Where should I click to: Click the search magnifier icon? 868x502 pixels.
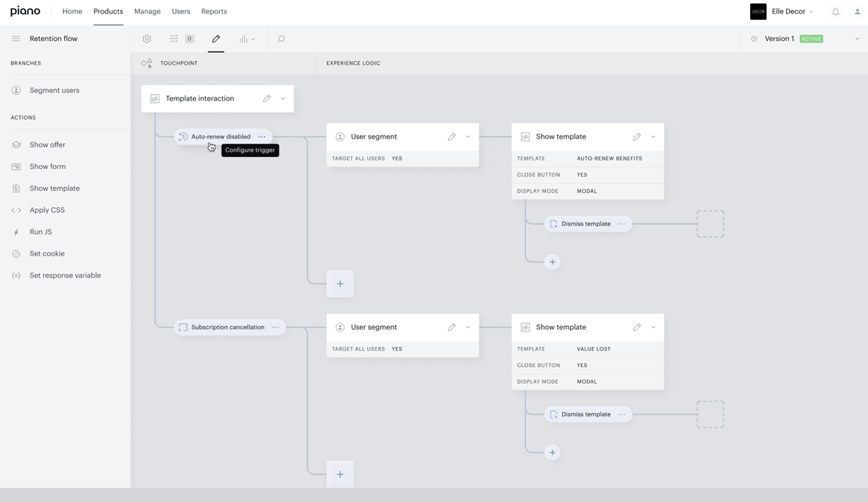[x=281, y=39]
